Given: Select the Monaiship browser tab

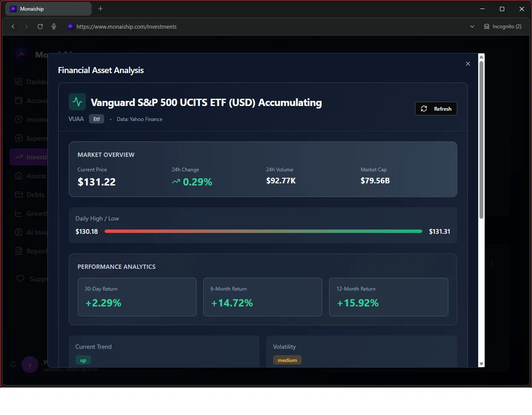Looking at the screenshot, I should 49,9.
